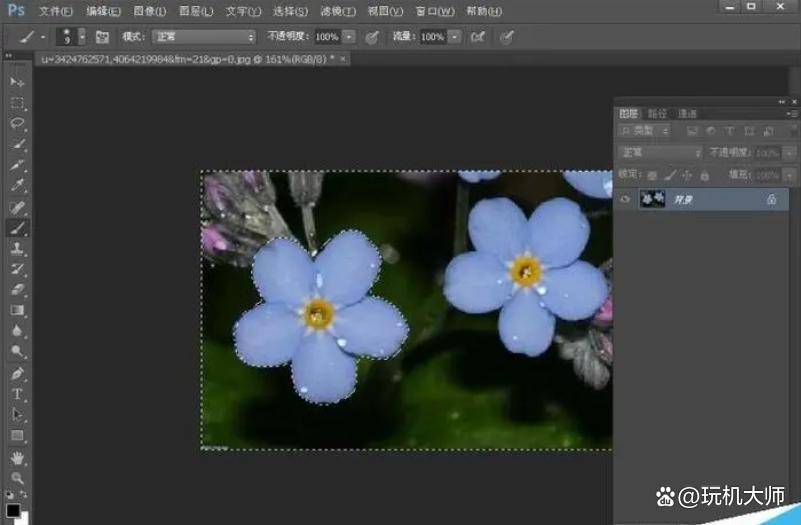Image resolution: width=801 pixels, height=525 pixels.
Task: Filter layers by adjustment layers icon
Action: [x=711, y=131]
